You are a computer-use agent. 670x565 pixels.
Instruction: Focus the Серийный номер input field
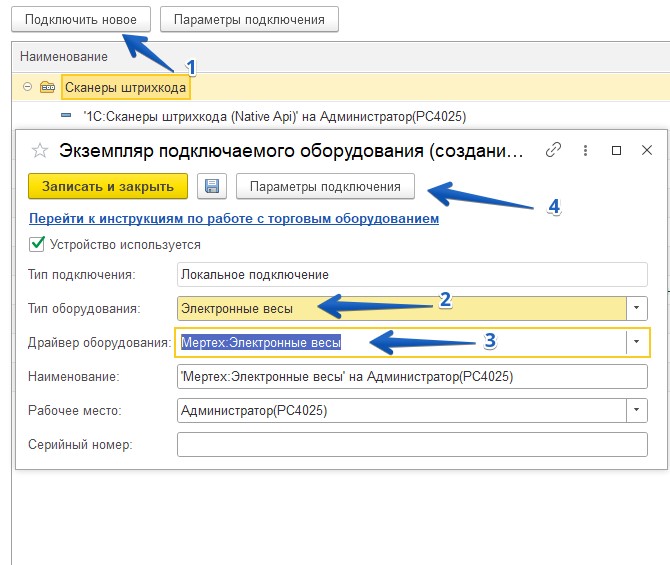pos(411,444)
